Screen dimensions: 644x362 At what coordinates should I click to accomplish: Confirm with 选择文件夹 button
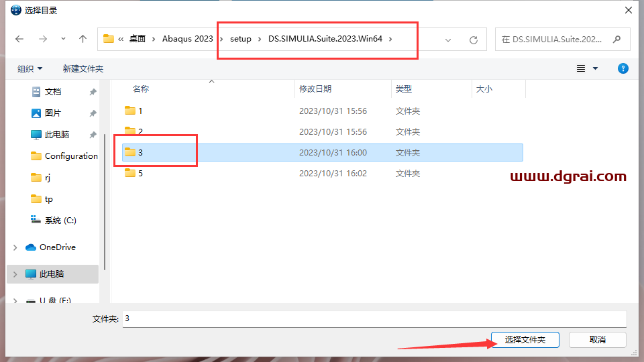525,340
